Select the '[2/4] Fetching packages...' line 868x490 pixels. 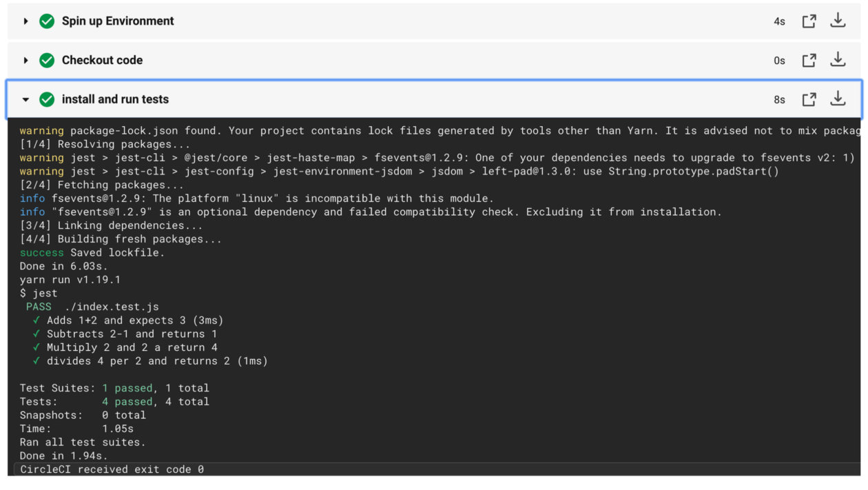click(x=101, y=185)
